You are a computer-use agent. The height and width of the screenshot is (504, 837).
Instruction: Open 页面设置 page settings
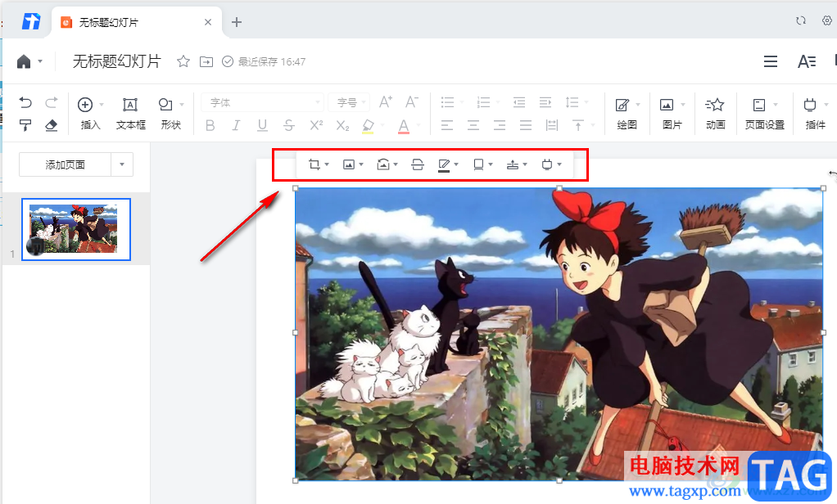coord(764,114)
